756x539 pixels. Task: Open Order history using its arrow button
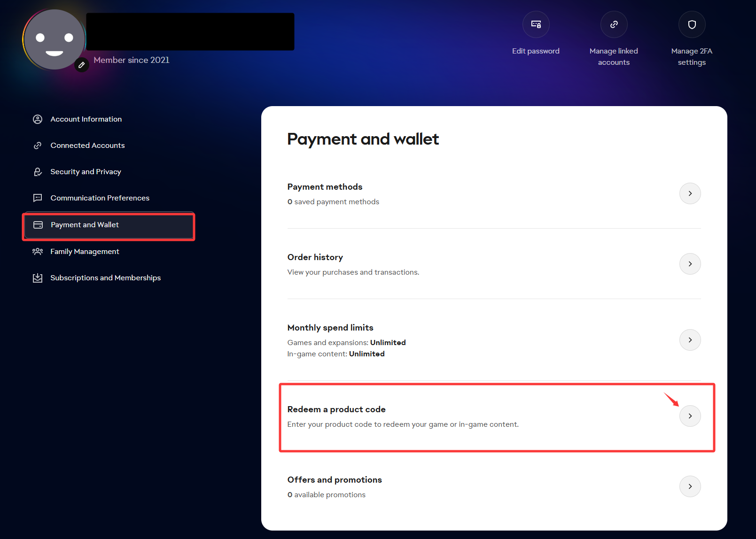(690, 264)
